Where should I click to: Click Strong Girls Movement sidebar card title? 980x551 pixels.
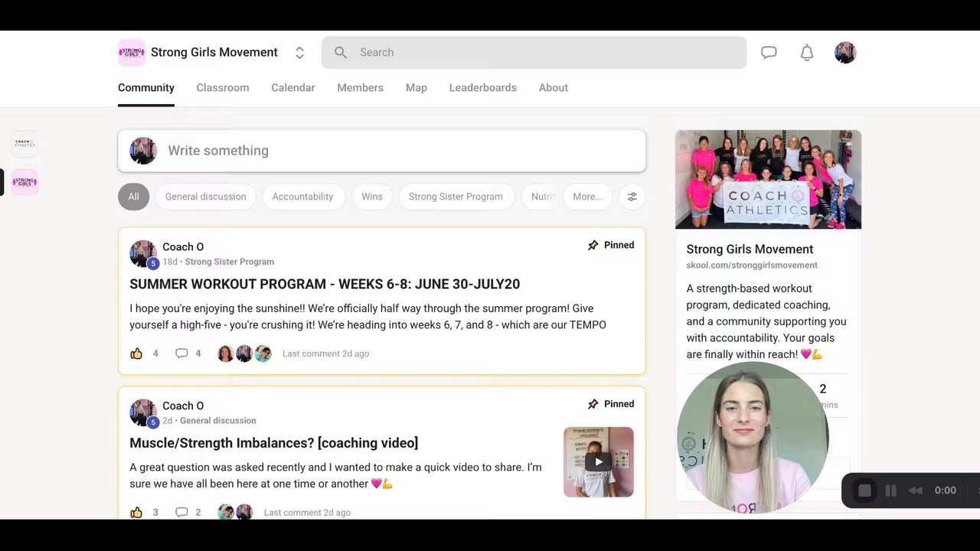750,249
